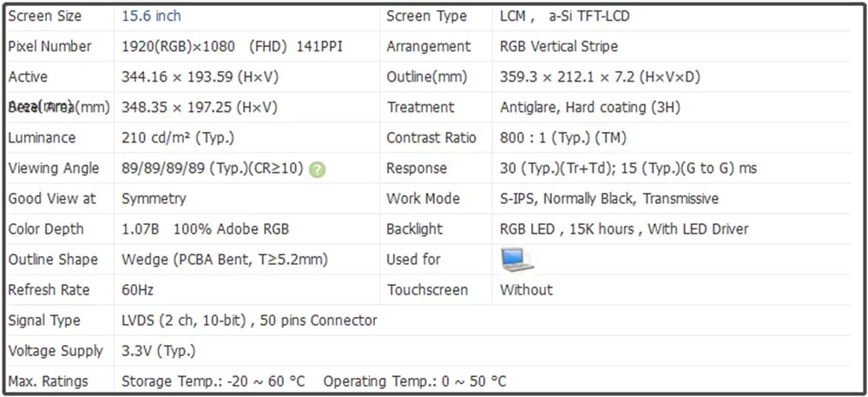Select the 210 cd/m² luminance value
868x397 pixels.
(x=179, y=138)
